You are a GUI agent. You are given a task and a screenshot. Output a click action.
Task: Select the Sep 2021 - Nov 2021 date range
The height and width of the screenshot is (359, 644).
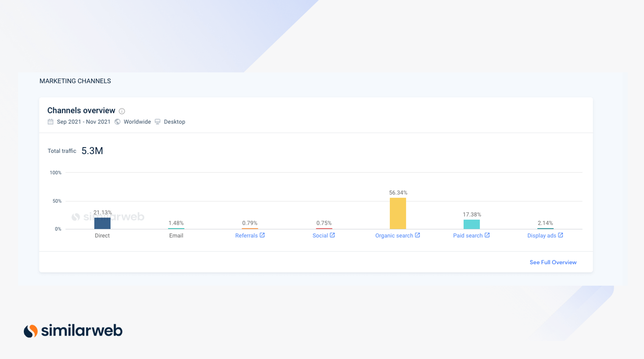coord(83,121)
